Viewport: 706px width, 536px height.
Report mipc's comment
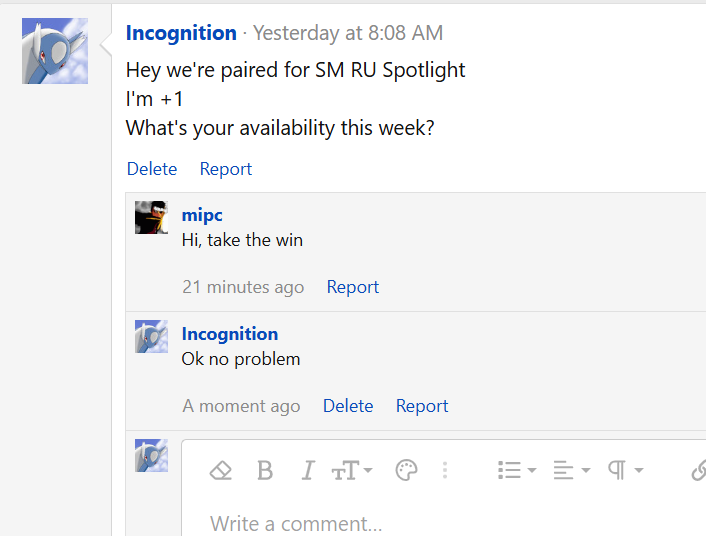353,287
